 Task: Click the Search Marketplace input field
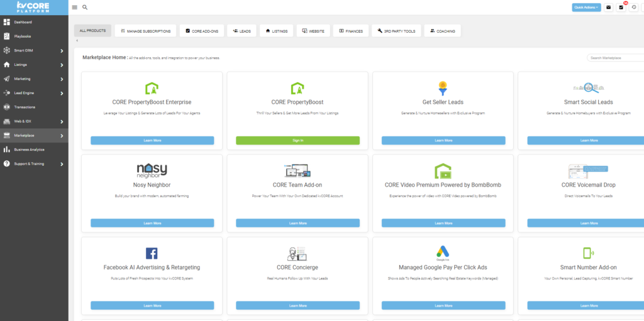click(615, 58)
